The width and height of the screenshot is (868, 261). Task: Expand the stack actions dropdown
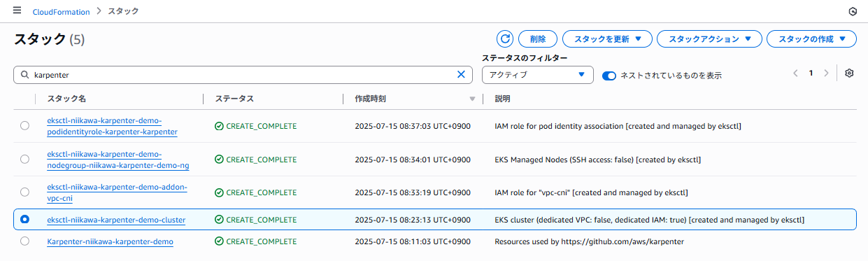pyautogui.click(x=709, y=39)
